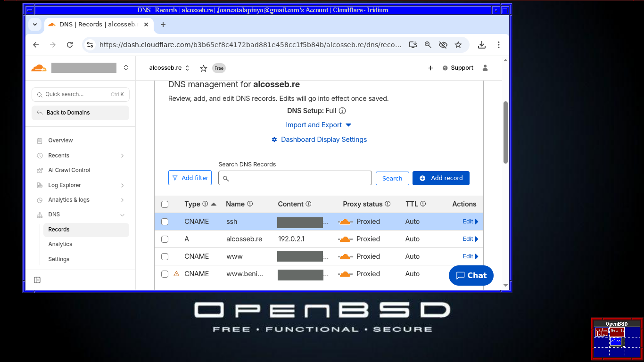
Task: Click the Cloudflare logo in sidebar
Action: coord(39,68)
